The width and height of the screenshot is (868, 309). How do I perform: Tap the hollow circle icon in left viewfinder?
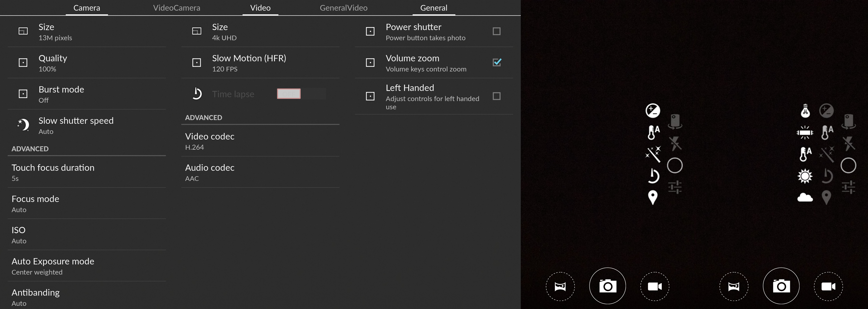pos(675,165)
